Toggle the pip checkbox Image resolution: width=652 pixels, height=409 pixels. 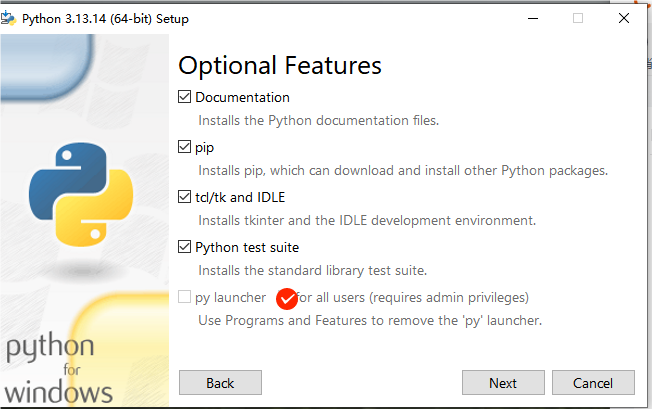tap(184, 147)
